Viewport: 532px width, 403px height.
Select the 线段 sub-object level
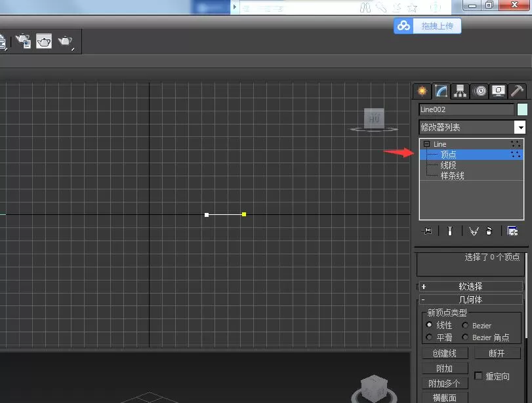[448, 165]
